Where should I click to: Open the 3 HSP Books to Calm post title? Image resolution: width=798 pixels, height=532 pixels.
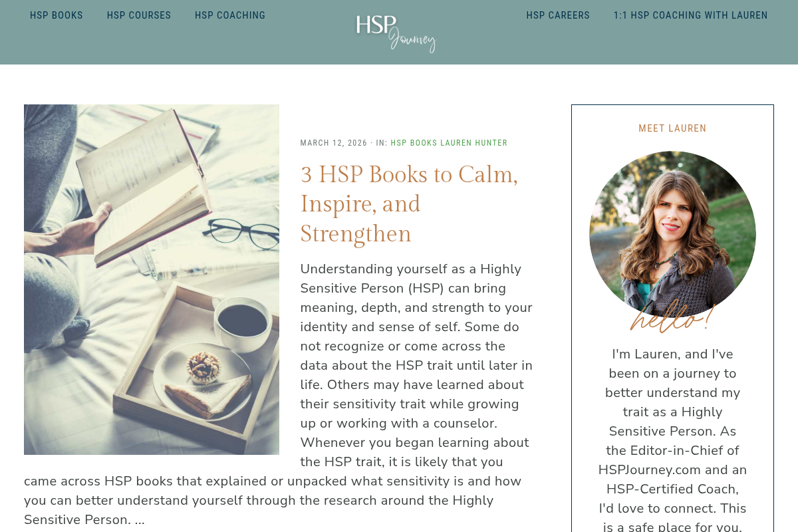coord(409,204)
